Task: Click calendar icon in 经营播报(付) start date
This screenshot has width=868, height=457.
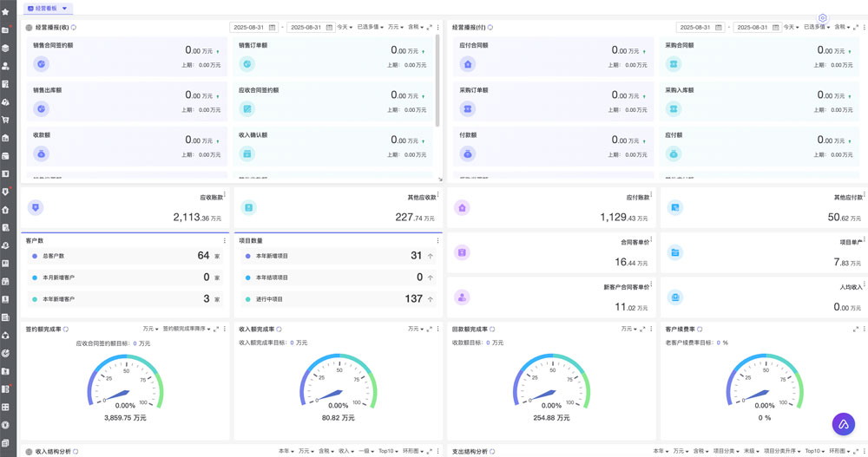Action: [717, 28]
